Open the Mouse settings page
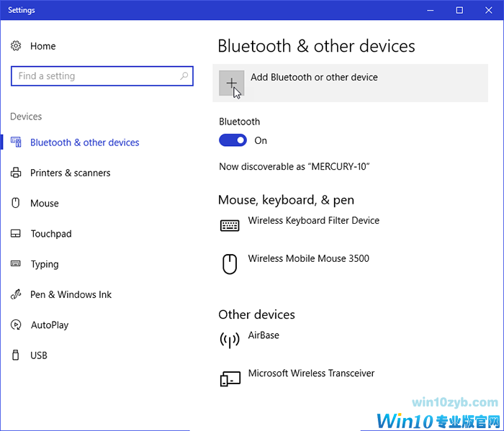504x431 pixels. point(44,204)
